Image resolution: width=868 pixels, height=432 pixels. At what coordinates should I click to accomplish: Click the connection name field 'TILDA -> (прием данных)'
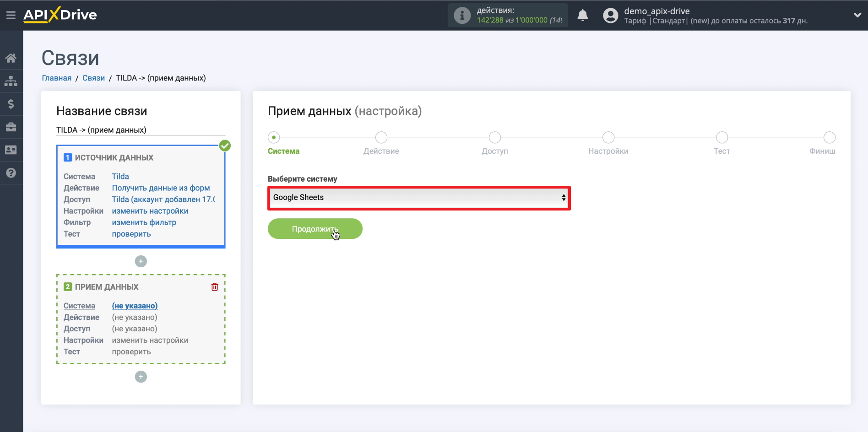coord(140,130)
